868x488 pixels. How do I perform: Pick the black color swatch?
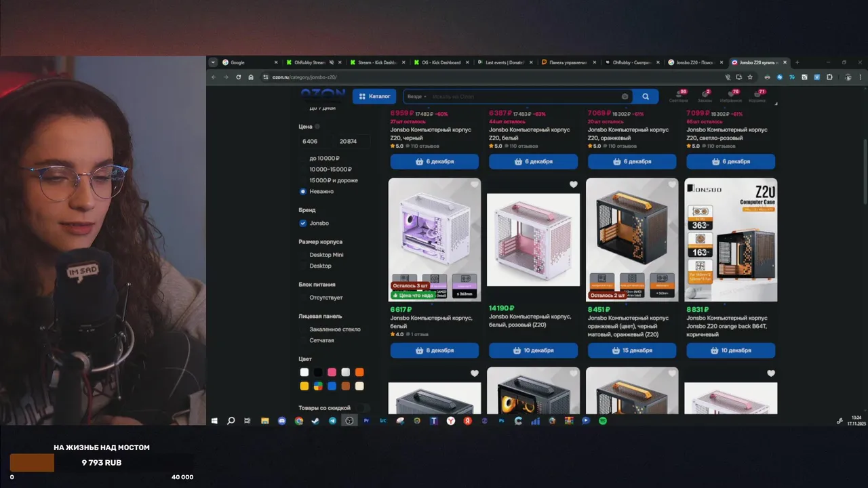pyautogui.click(x=318, y=372)
